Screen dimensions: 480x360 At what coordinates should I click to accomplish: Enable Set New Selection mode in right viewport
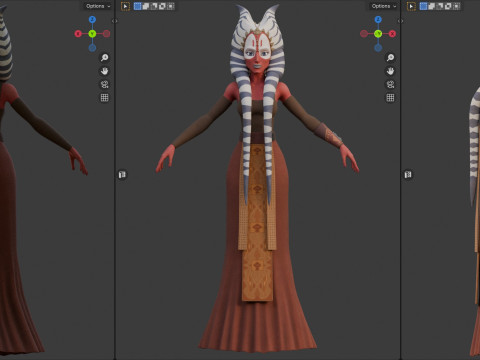point(423,6)
